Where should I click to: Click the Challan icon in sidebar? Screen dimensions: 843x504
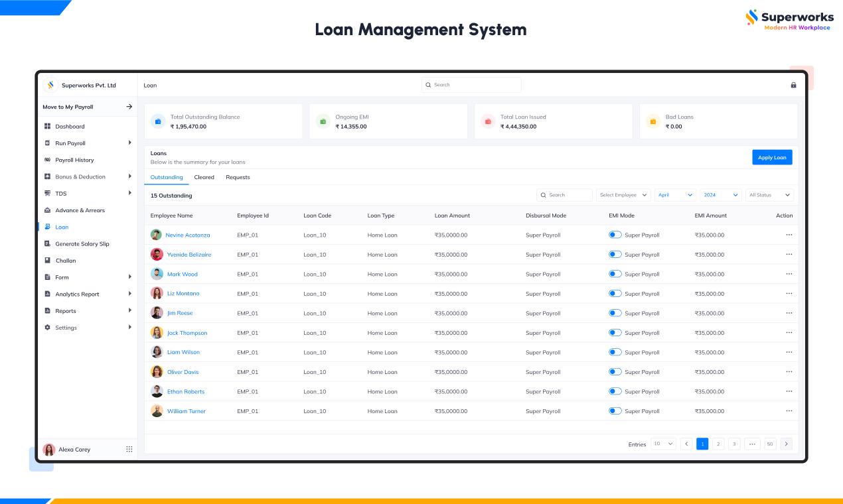(x=47, y=261)
